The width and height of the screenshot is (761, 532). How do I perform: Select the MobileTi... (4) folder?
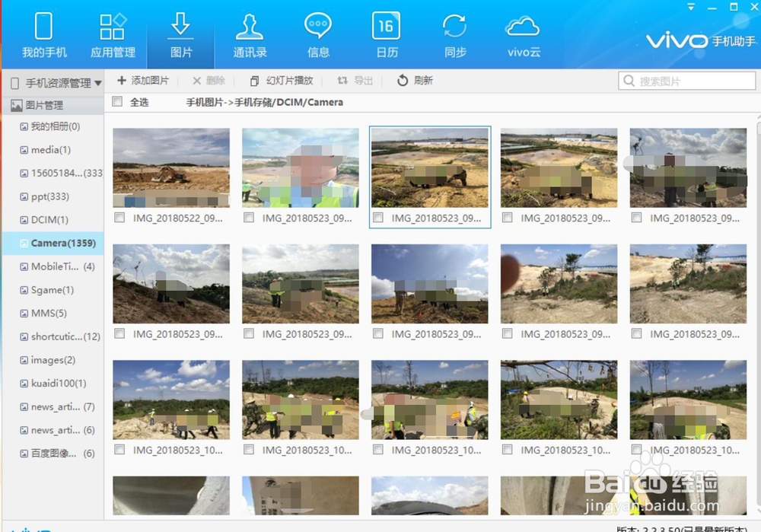pyautogui.click(x=53, y=266)
